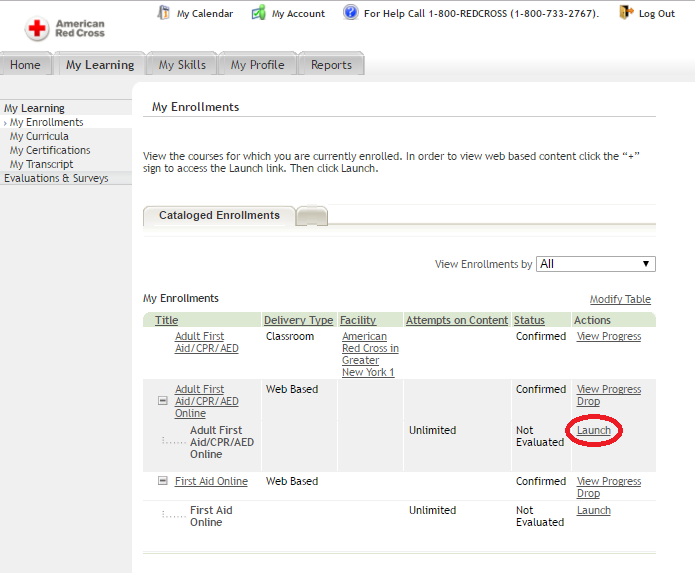The width and height of the screenshot is (695, 573).
Task: Select My Enrollments in sidebar
Action: [47, 122]
